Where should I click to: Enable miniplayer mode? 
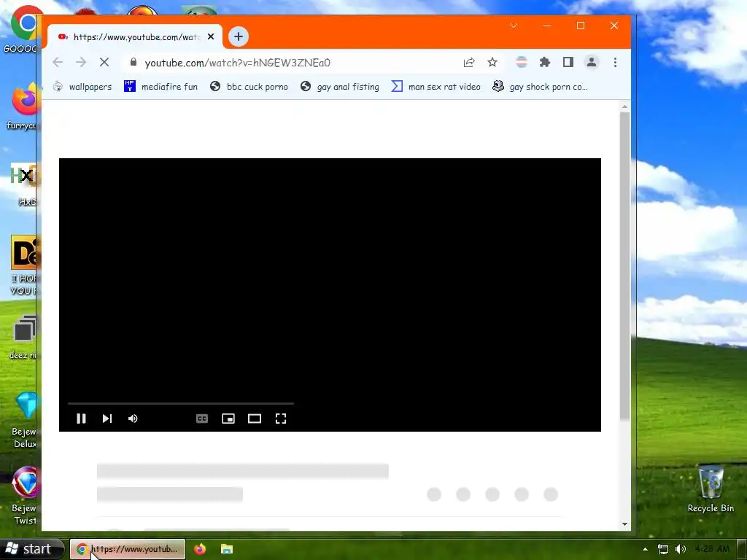228,419
